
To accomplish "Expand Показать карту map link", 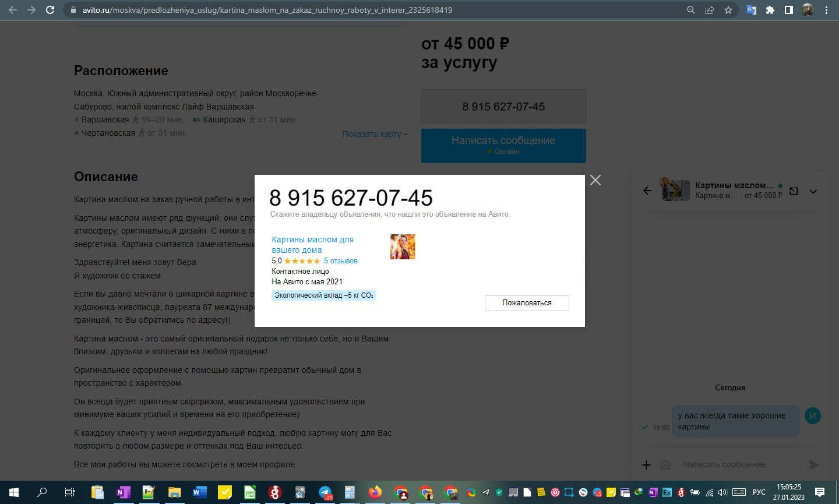I will (x=375, y=134).
